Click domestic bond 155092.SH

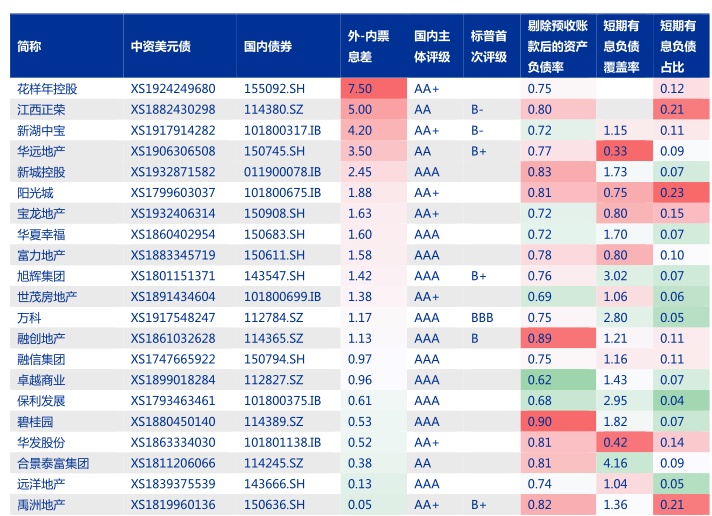coord(275,89)
